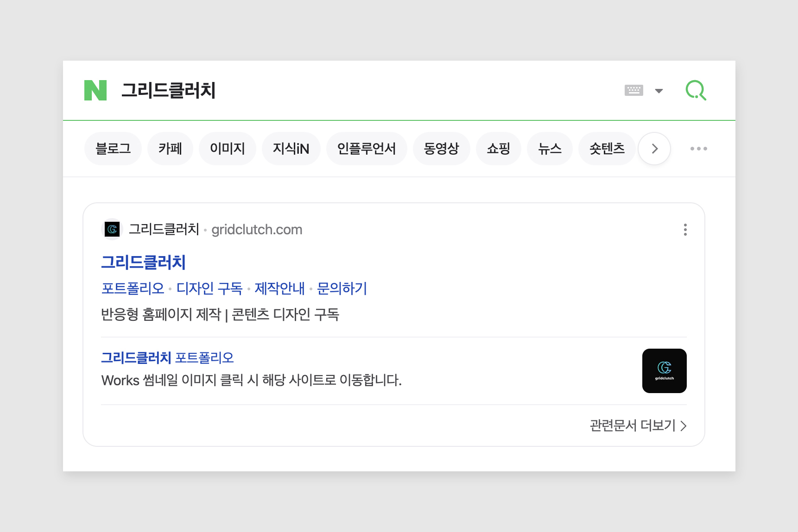Switch to the 카페 tab
The image size is (798, 532).
pyautogui.click(x=170, y=149)
